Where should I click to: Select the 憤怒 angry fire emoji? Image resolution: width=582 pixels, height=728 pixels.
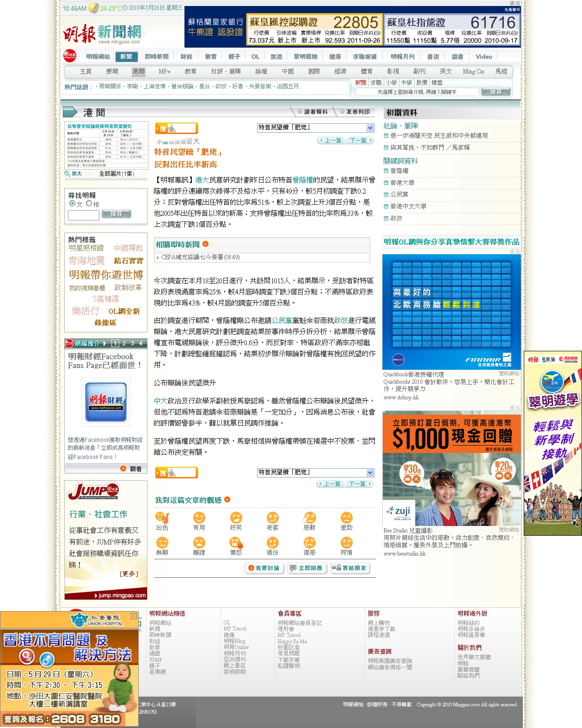pos(236,543)
